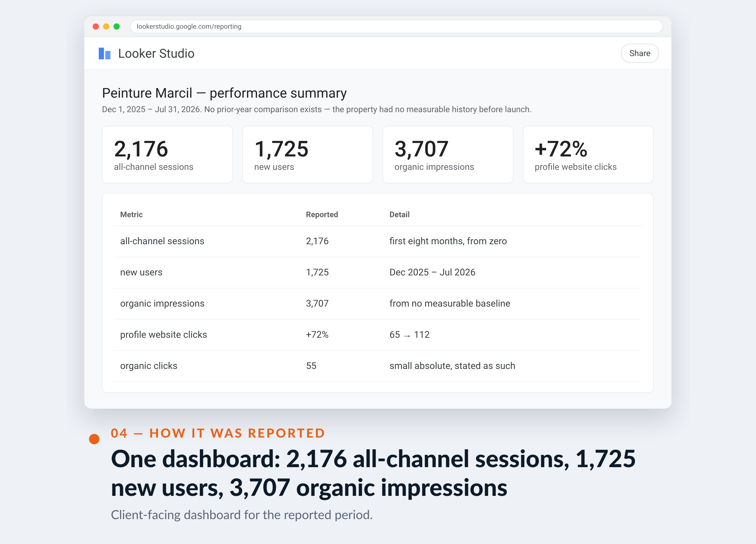Click the date range subtitle text
This screenshot has height=544, width=756.
(316, 109)
